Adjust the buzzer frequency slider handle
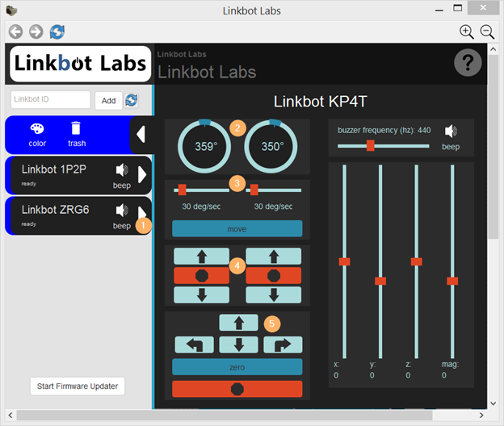 (370, 145)
